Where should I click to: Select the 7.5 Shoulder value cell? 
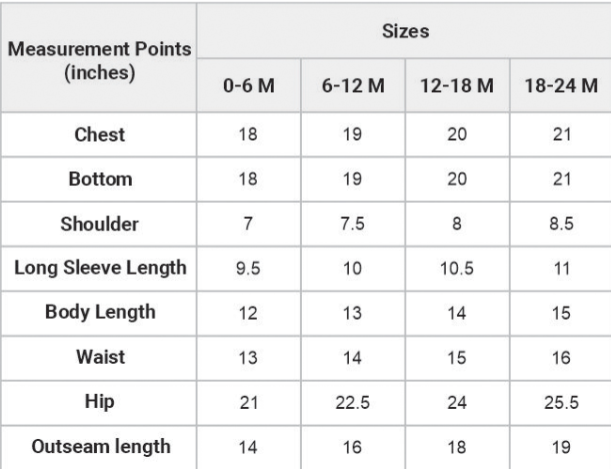353,224
